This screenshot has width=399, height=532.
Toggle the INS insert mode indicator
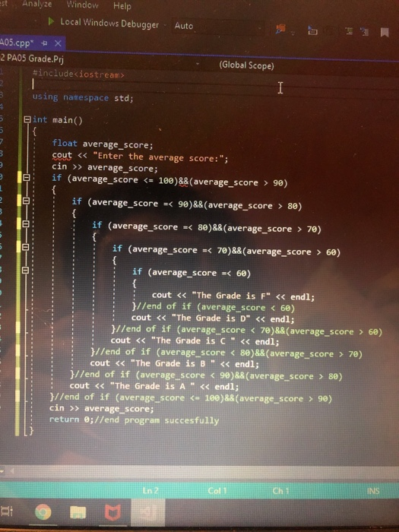point(373,491)
